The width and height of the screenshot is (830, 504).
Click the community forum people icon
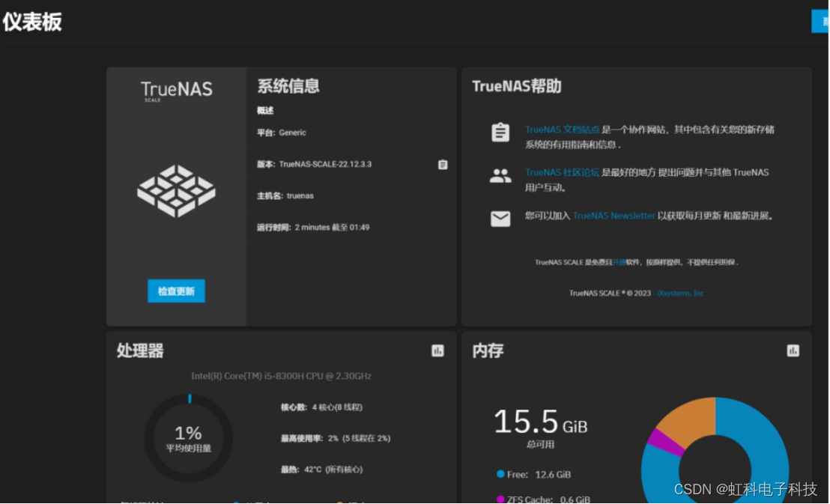500,175
